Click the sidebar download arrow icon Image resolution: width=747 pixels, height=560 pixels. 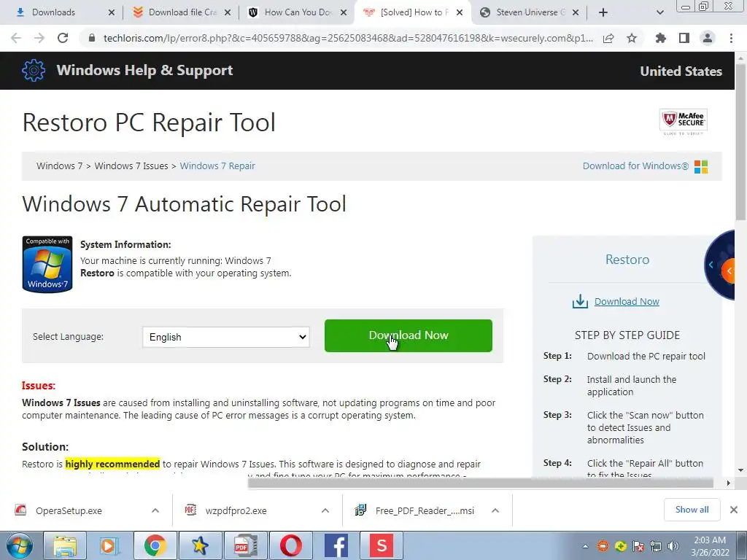pyautogui.click(x=580, y=301)
